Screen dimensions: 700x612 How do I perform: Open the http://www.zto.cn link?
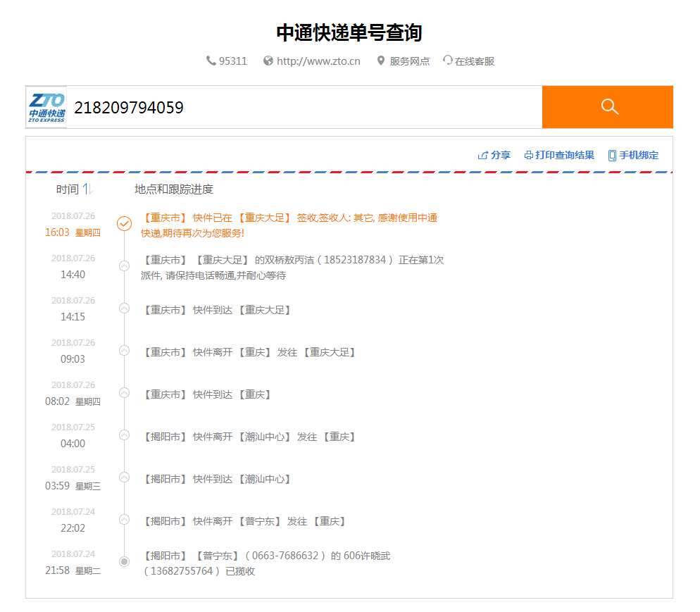(318, 61)
